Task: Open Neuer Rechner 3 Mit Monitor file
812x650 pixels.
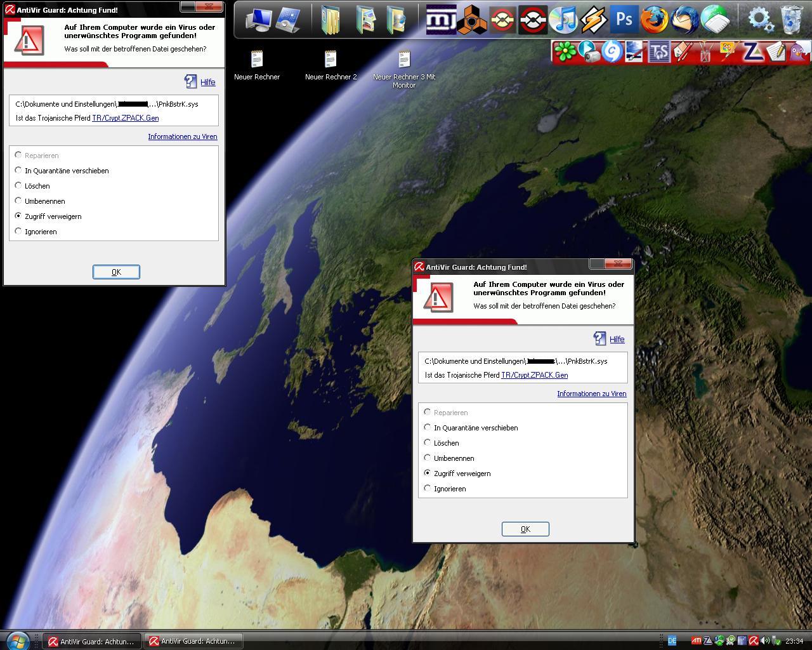Action: tap(404, 70)
